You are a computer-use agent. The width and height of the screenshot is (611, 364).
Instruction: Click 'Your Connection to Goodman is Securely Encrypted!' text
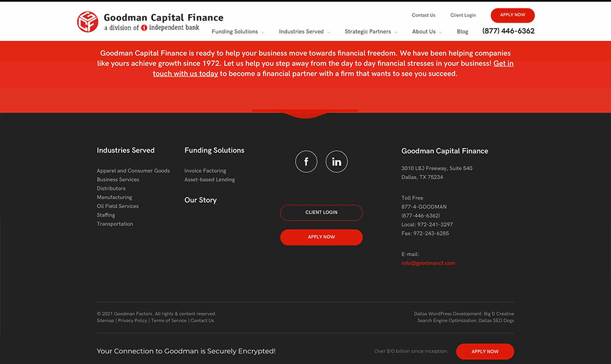click(x=186, y=351)
